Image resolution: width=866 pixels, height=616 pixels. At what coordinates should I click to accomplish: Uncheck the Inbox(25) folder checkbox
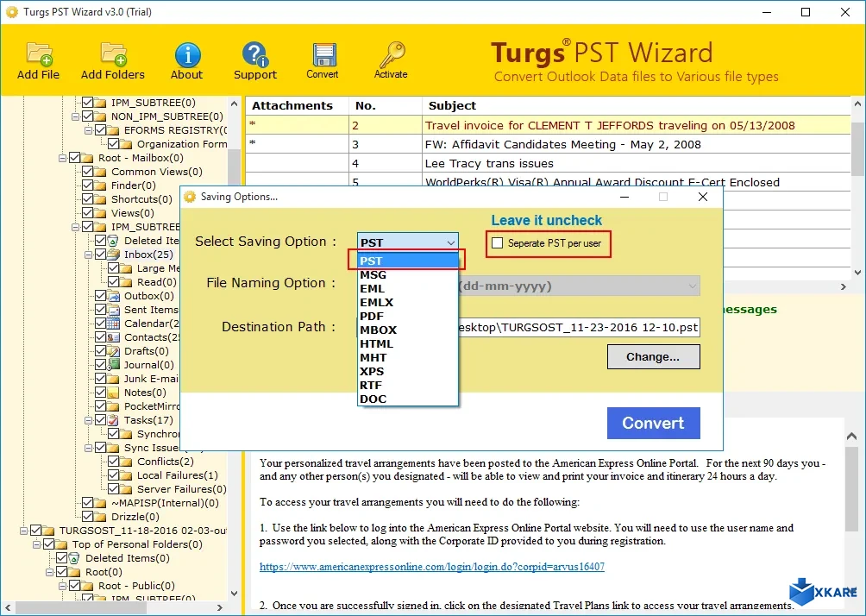[101, 255]
